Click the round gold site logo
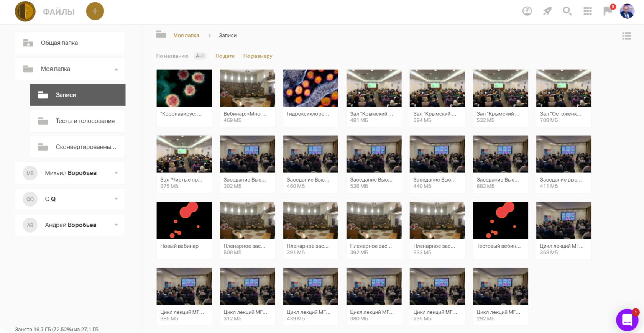644x333 pixels. pos(25,11)
